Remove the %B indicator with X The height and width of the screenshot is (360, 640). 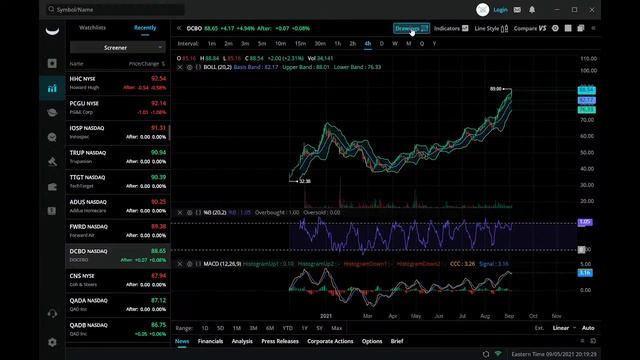[180, 213]
